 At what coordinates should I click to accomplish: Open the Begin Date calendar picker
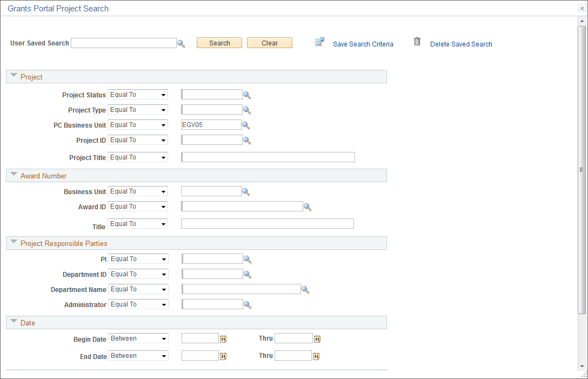(223, 338)
